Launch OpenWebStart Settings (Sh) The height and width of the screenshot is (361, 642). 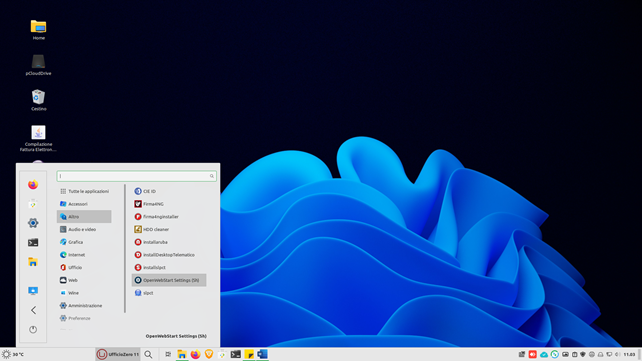pos(169,280)
